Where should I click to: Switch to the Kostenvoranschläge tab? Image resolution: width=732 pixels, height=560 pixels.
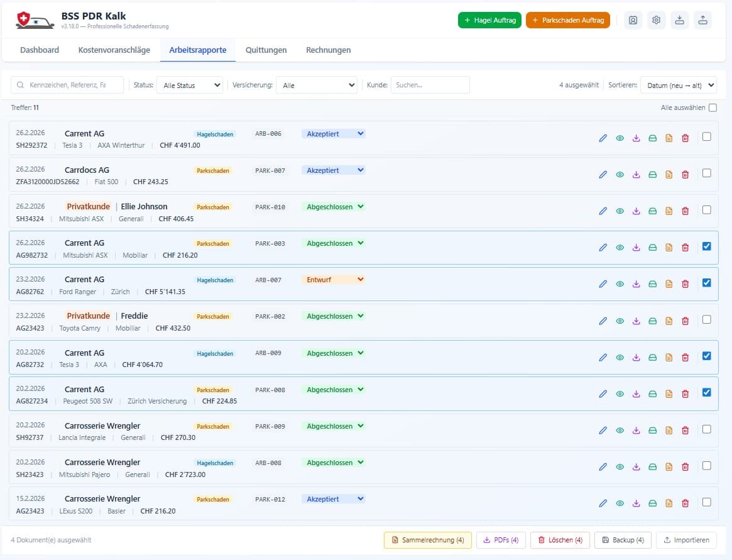pyautogui.click(x=114, y=50)
